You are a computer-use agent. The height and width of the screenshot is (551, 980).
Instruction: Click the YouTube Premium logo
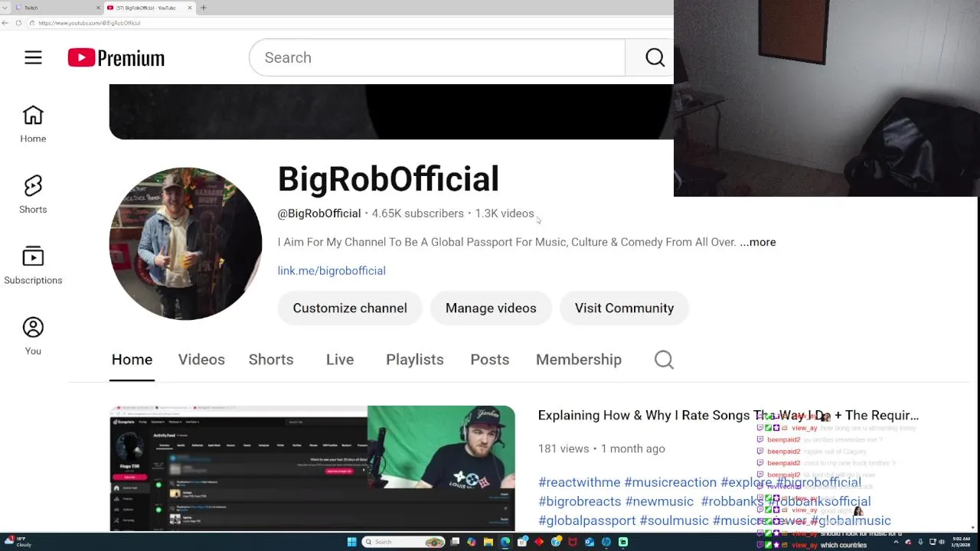coord(116,57)
